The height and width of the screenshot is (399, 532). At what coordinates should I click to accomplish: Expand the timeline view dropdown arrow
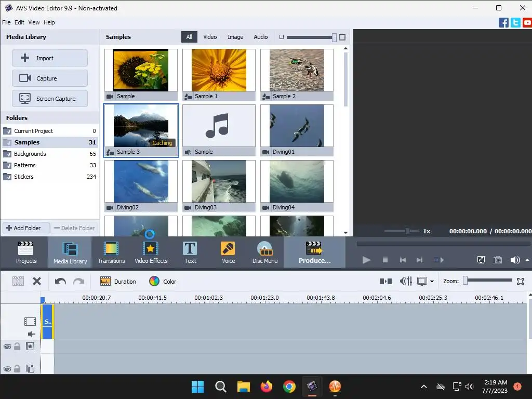(x=432, y=281)
